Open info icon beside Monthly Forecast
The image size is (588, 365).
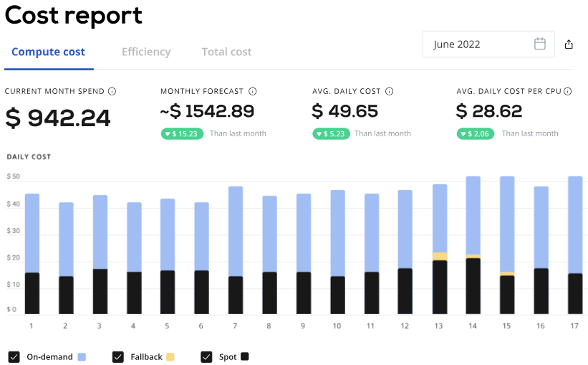tap(253, 92)
